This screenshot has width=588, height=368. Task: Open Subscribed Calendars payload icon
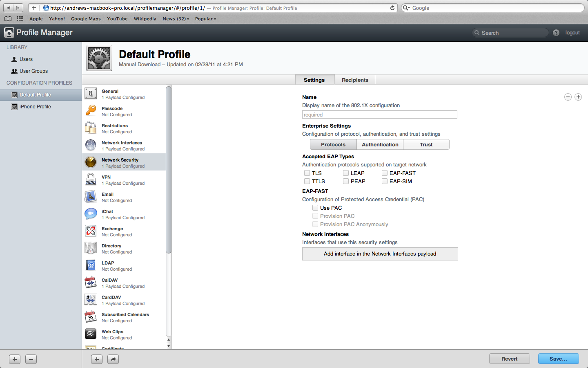(91, 317)
